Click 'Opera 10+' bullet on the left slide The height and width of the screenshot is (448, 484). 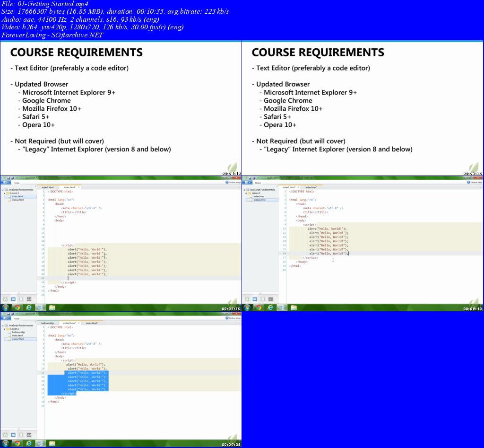coord(38,125)
